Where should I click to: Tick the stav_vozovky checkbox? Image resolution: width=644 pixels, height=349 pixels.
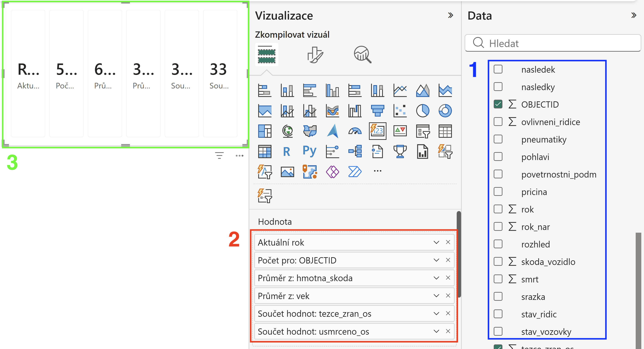[x=498, y=331]
